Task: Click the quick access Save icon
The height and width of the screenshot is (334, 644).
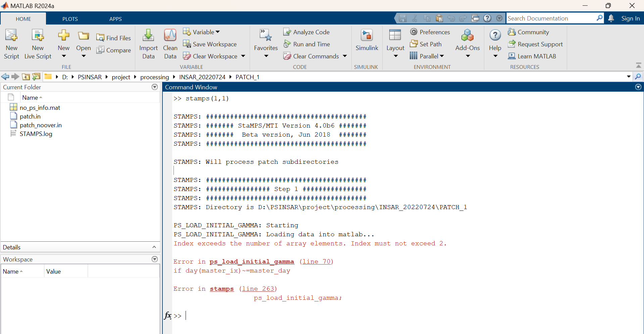Action: 403,18
